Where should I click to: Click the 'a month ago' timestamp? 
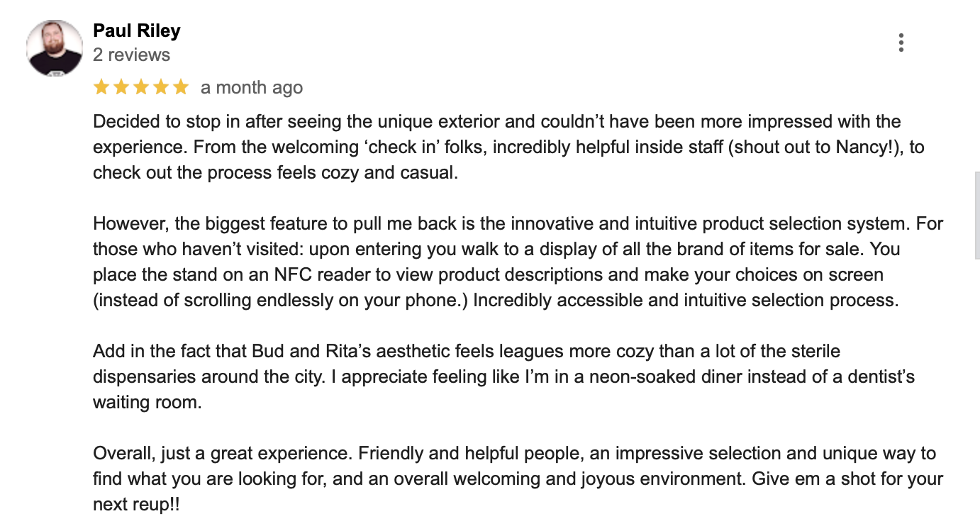[252, 86]
